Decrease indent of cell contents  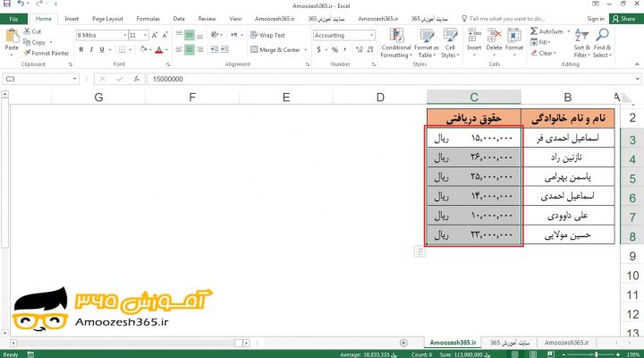pos(215,49)
